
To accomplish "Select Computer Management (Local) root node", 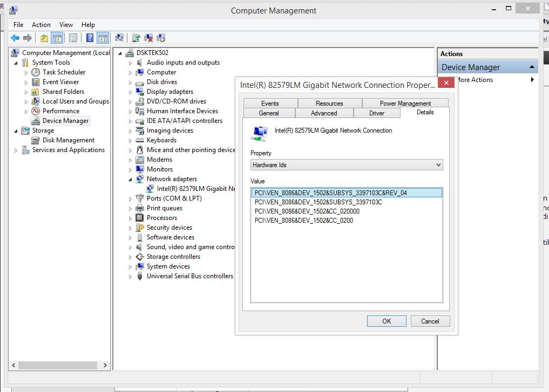I will tap(65, 53).
